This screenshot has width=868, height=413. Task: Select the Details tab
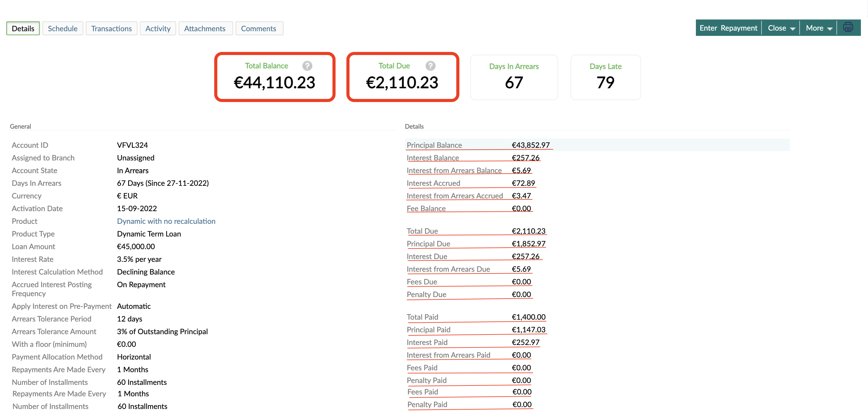[23, 28]
